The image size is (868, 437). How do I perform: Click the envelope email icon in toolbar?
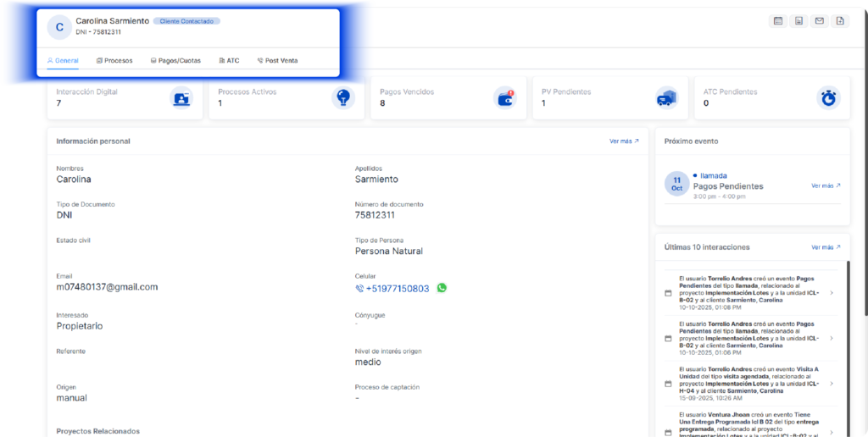click(x=819, y=21)
